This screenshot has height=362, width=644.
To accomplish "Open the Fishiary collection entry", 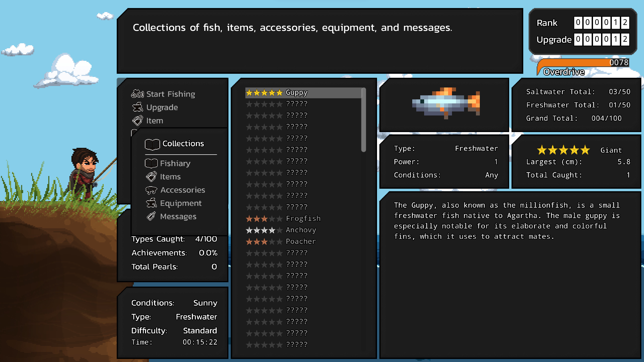I will (x=175, y=163).
